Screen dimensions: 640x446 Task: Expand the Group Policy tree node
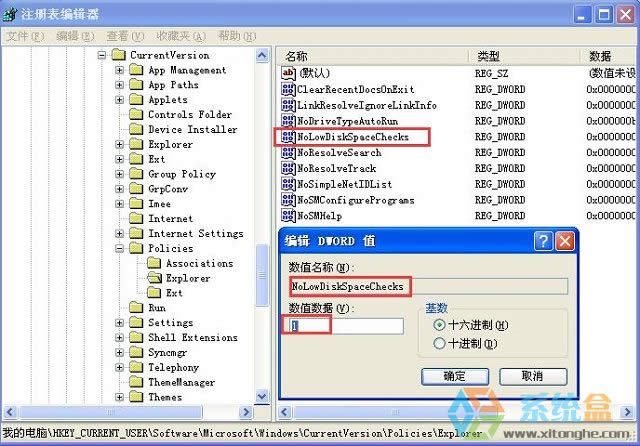click(120, 174)
